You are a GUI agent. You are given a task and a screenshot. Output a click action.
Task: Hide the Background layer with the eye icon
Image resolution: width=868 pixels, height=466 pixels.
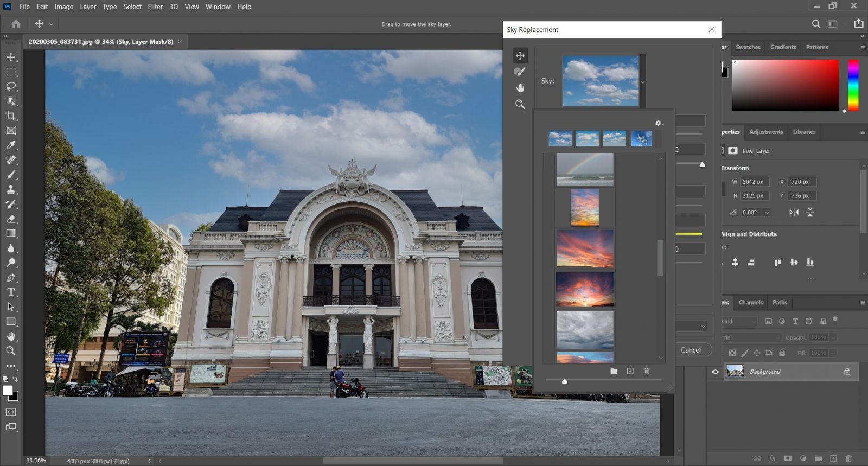pos(715,372)
